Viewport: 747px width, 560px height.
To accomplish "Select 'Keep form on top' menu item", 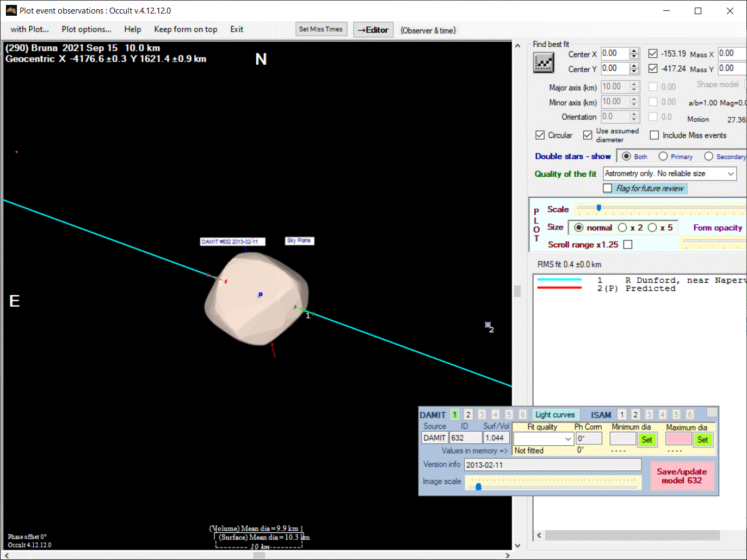I will [186, 29].
